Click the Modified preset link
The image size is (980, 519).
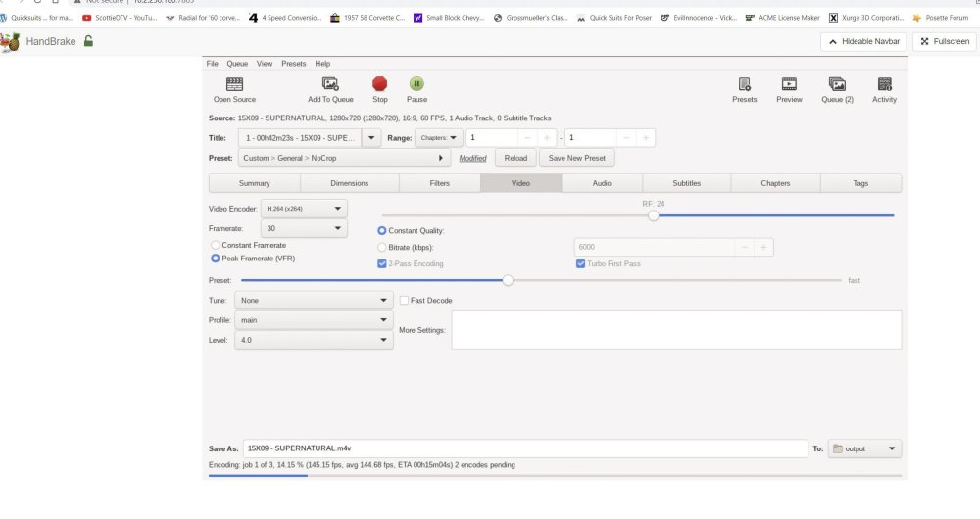472,158
